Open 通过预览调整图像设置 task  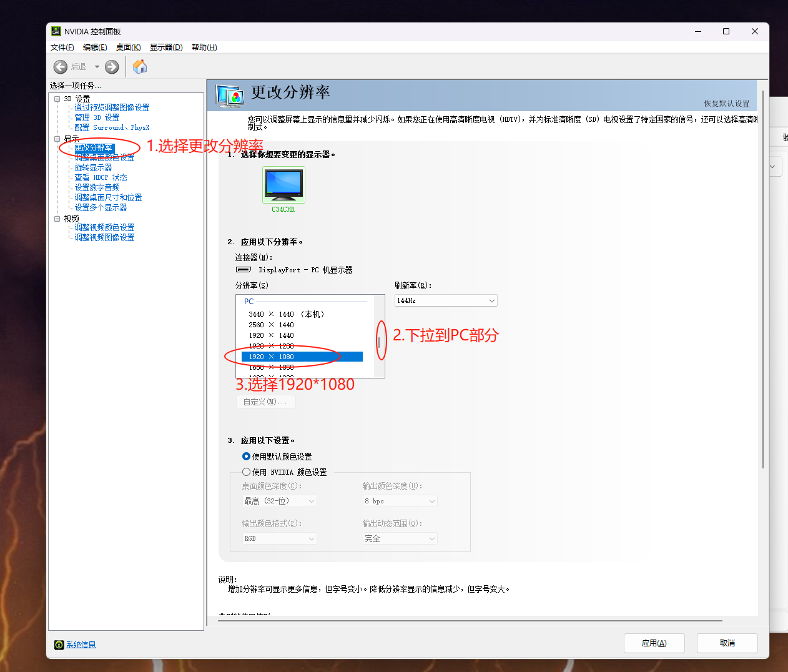(x=112, y=108)
